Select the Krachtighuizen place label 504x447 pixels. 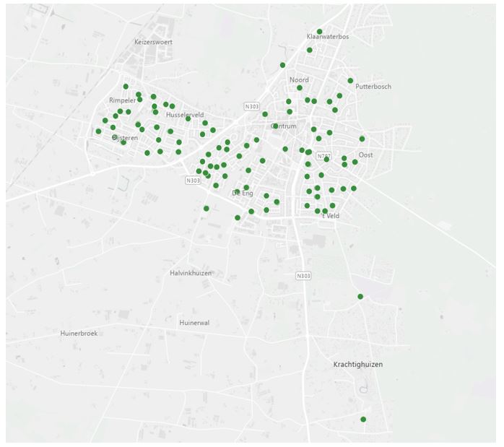click(x=358, y=365)
